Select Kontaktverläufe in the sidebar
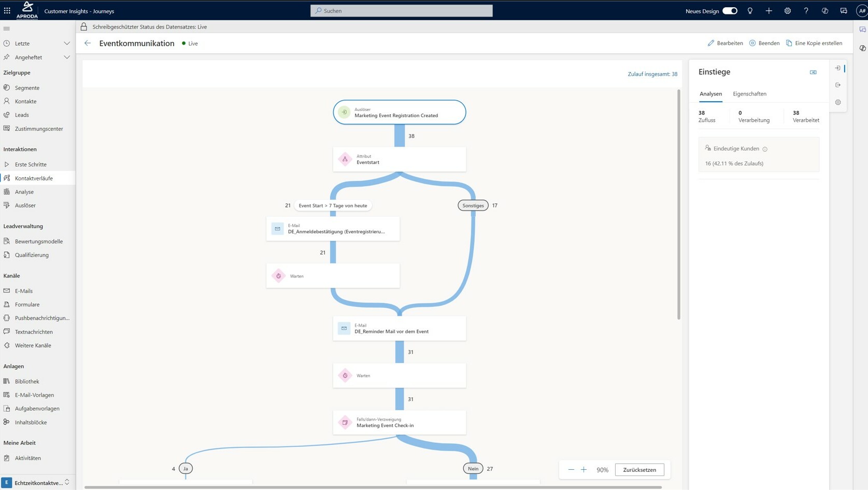Image resolution: width=868 pixels, height=490 pixels. [x=35, y=178]
